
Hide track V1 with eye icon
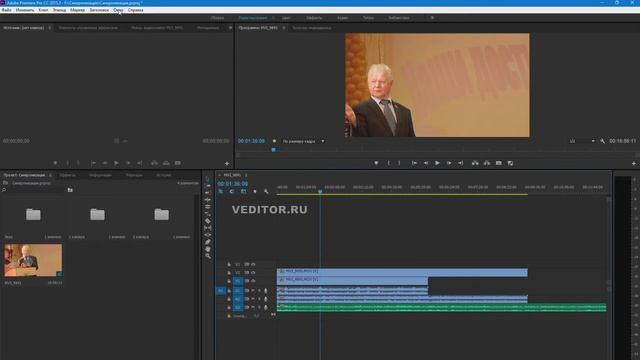point(253,281)
